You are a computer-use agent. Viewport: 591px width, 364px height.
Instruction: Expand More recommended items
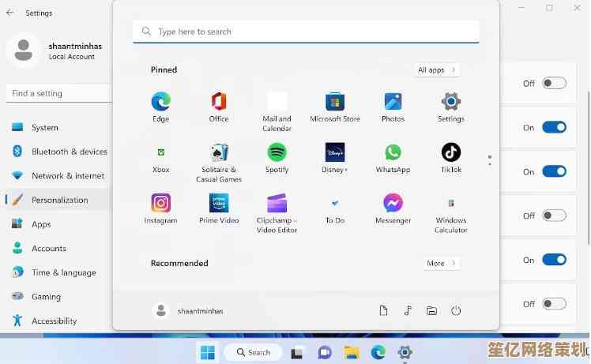[x=441, y=264]
